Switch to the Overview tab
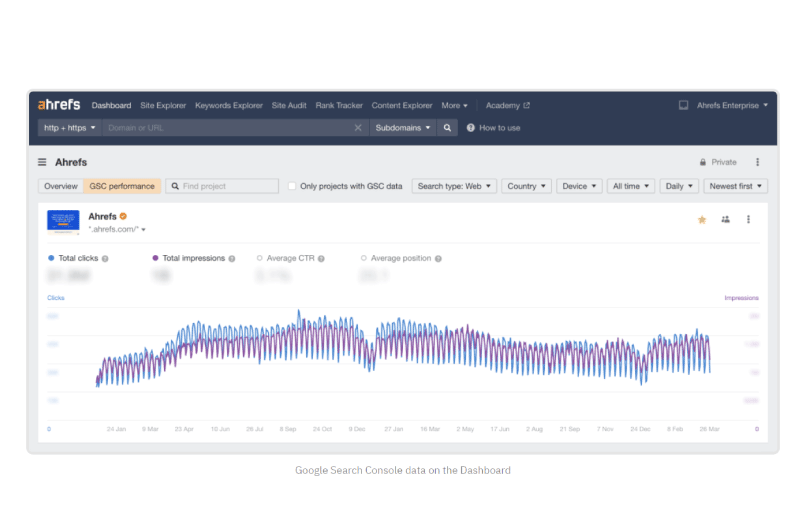 coord(61,186)
